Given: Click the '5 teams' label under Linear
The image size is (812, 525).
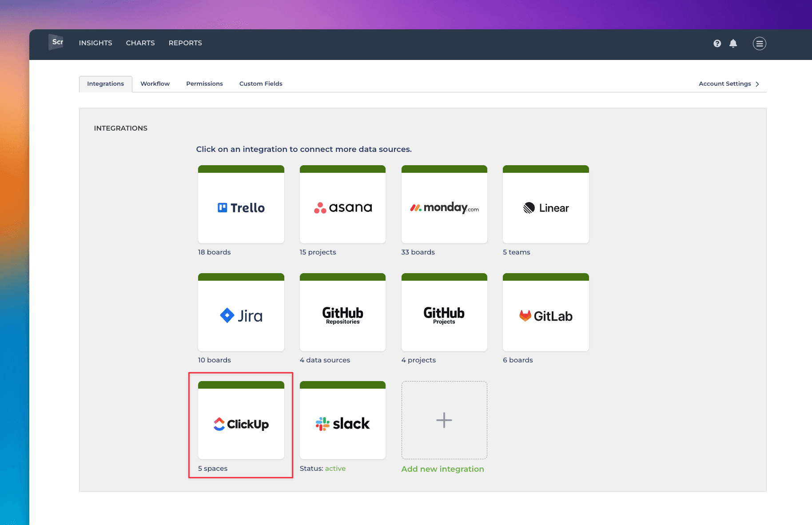Looking at the screenshot, I should tap(517, 252).
